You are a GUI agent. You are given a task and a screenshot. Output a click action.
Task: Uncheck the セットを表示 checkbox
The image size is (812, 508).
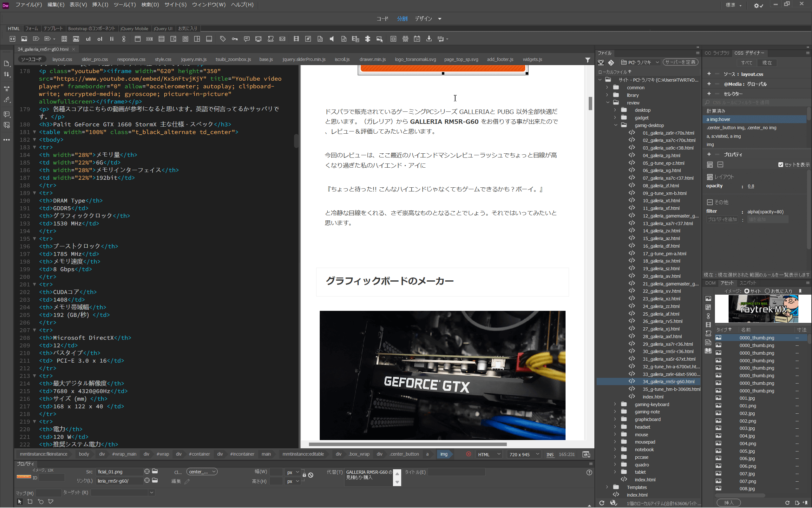click(x=781, y=165)
